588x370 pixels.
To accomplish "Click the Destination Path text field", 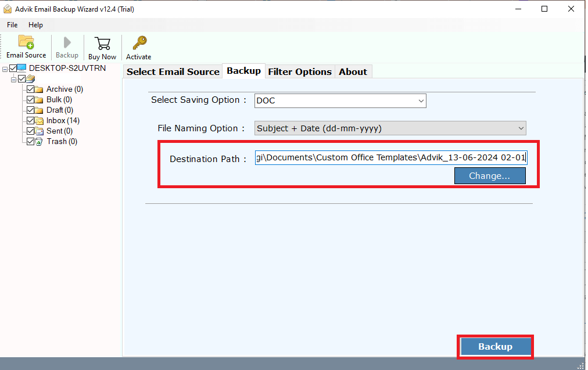I will click(x=391, y=157).
